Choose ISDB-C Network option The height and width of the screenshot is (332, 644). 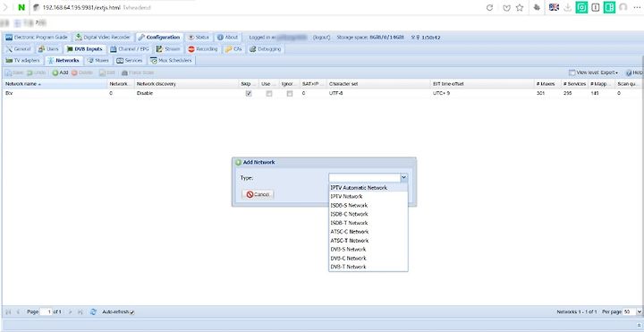coord(369,214)
